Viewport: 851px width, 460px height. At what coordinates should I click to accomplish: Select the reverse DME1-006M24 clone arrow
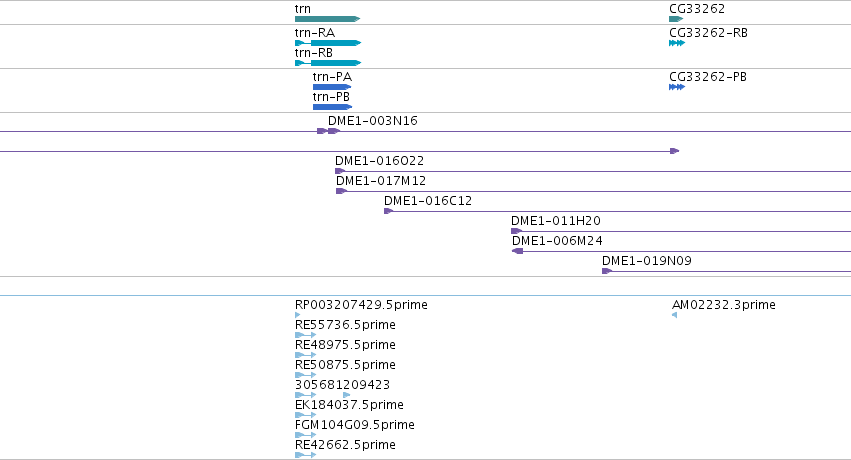click(518, 251)
